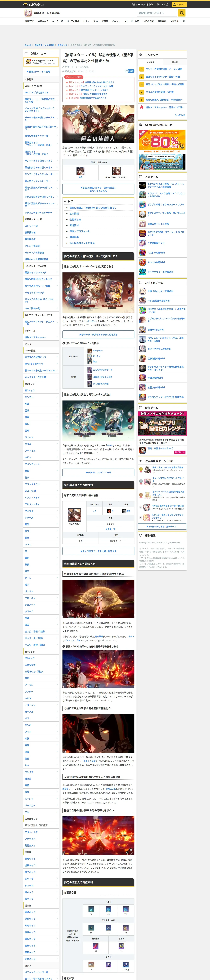This screenshot has height=980, width=210.
Task: Open 光円錐 in the navigation bar
Action: coord(105,21)
